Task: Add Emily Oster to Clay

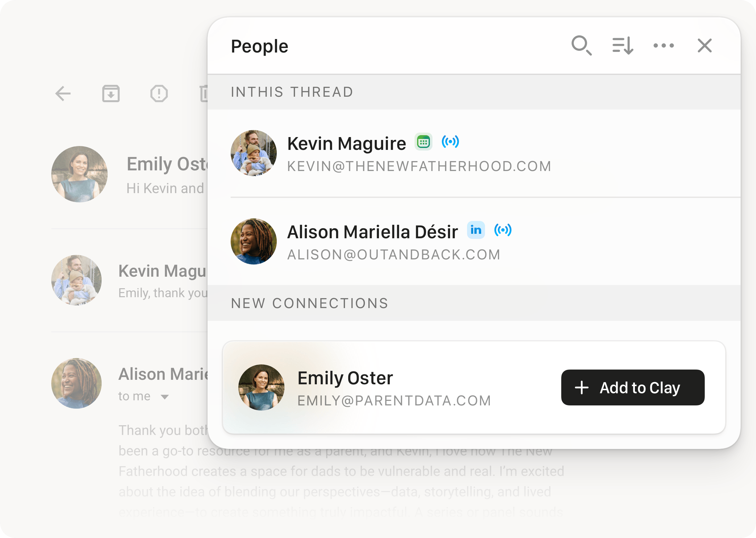Action: [x=633, y=387]
